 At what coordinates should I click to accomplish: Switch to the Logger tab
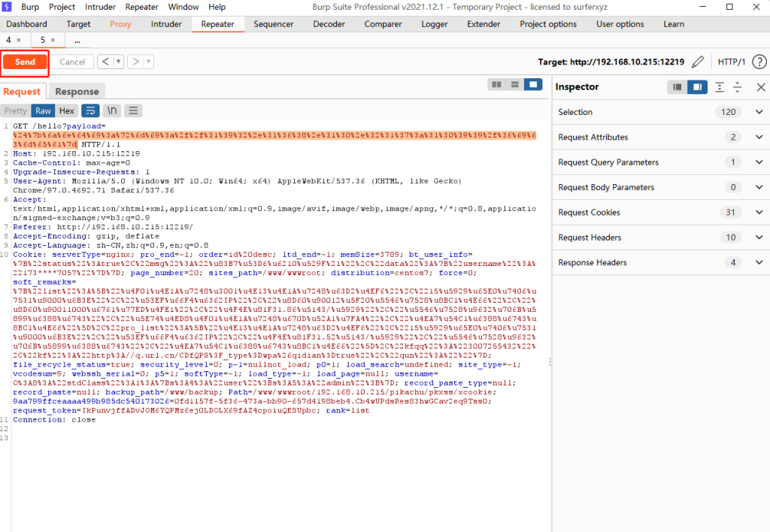point(435,24)
